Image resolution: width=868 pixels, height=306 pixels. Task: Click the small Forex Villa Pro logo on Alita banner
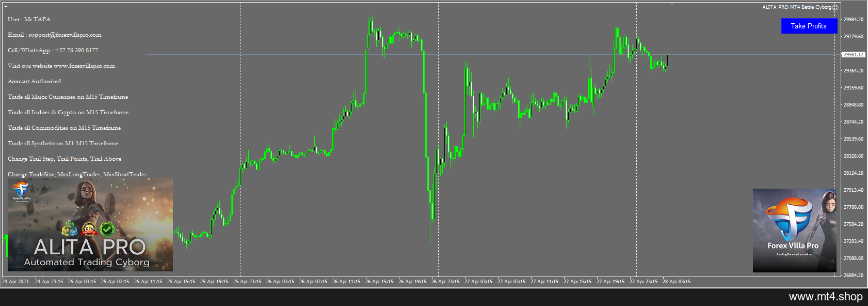click(21, 190)
